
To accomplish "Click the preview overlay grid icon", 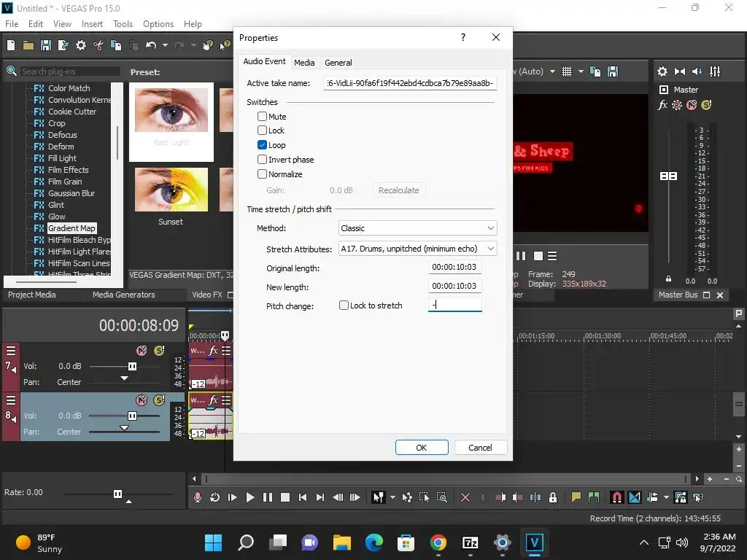I will 566,71.
